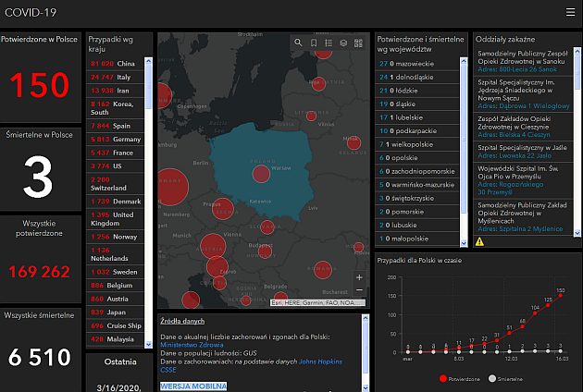Click the red circle near Budapest
Screen dimensions: 583x392
tap(265, 251)
